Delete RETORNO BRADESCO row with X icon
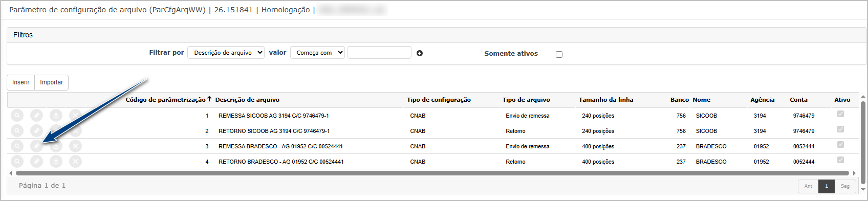The height and width of the screenshot is (201, 868). tap(75, 162)
